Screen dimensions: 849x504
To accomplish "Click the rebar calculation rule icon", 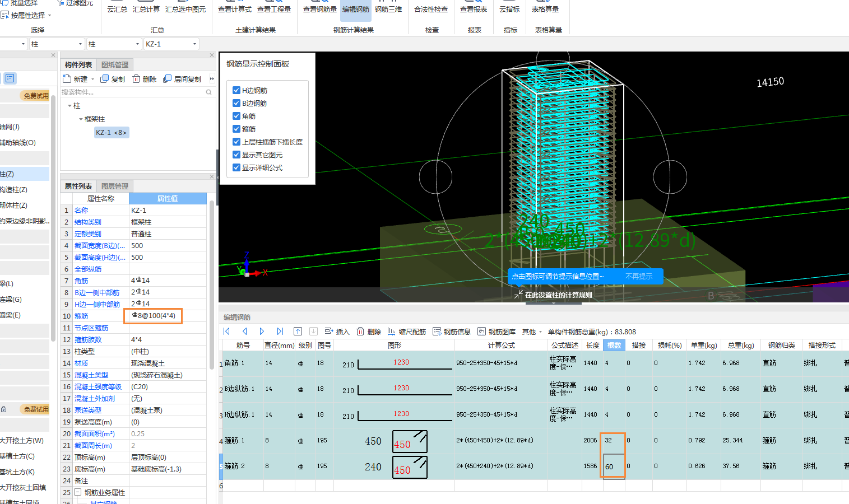I will click(518, 295).
